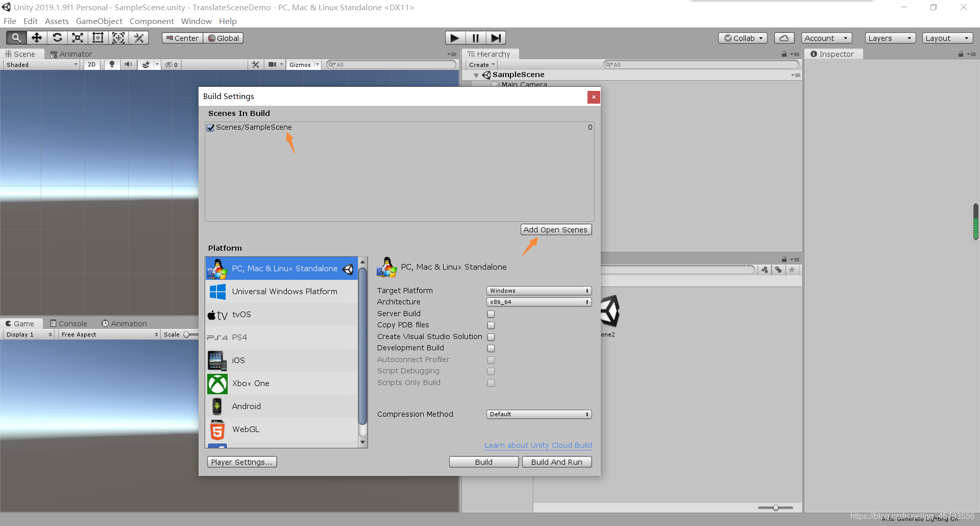This screenshot has width=980, height=526.
Task: Click the Scene view search field
Action: [x=391, y=65]
